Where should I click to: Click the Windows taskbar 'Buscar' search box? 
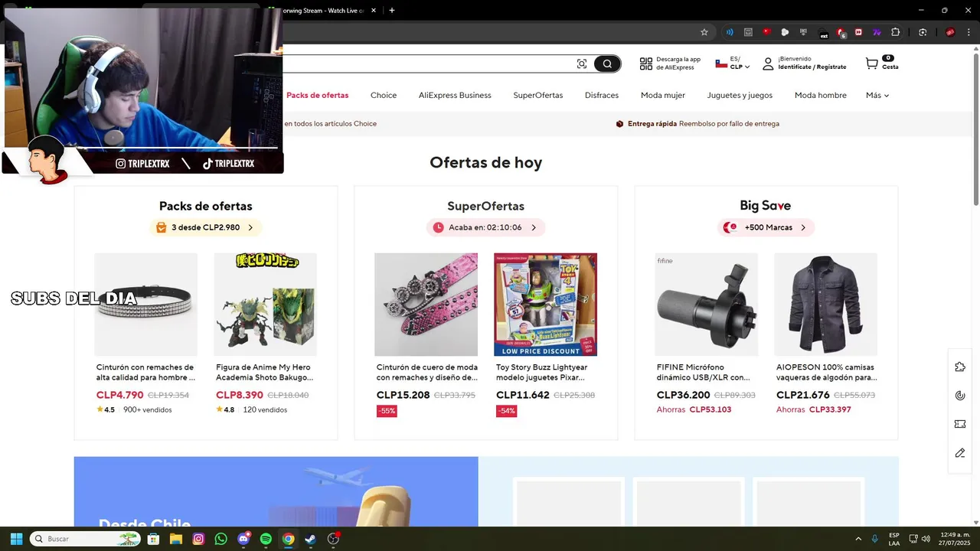click(x=87, y=539)
